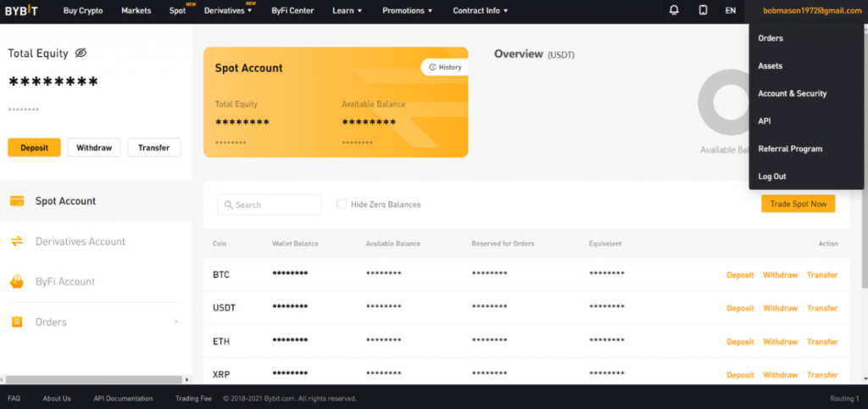Select ByFi Account in sidebar
The image size is (868, 409).
[96, 282]
